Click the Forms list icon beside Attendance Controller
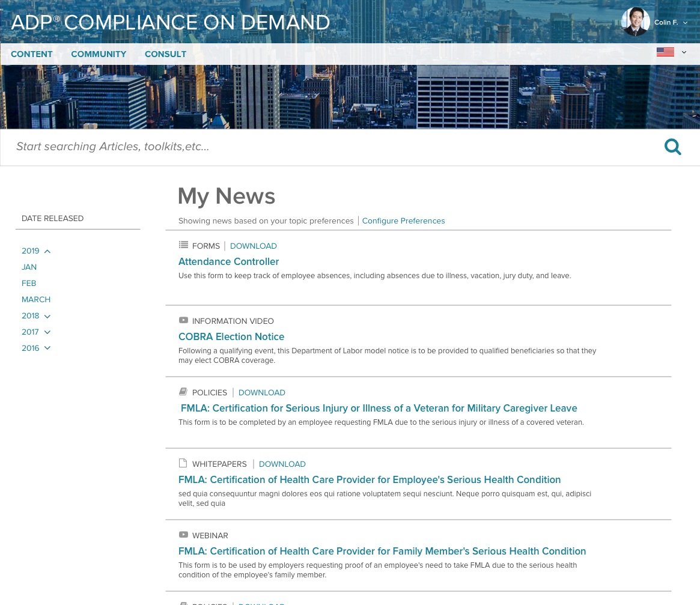The height and width of the screenshot is (605, 700). coord(183,245)
